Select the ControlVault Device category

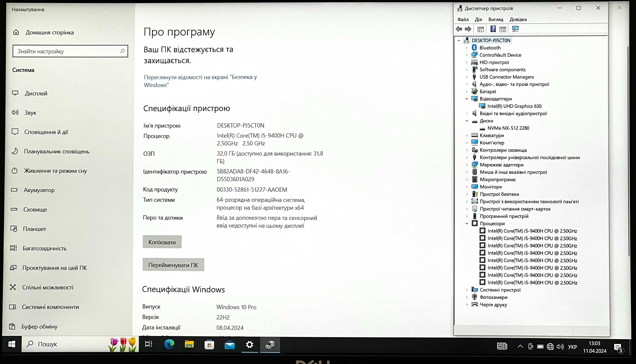[500, 55]
